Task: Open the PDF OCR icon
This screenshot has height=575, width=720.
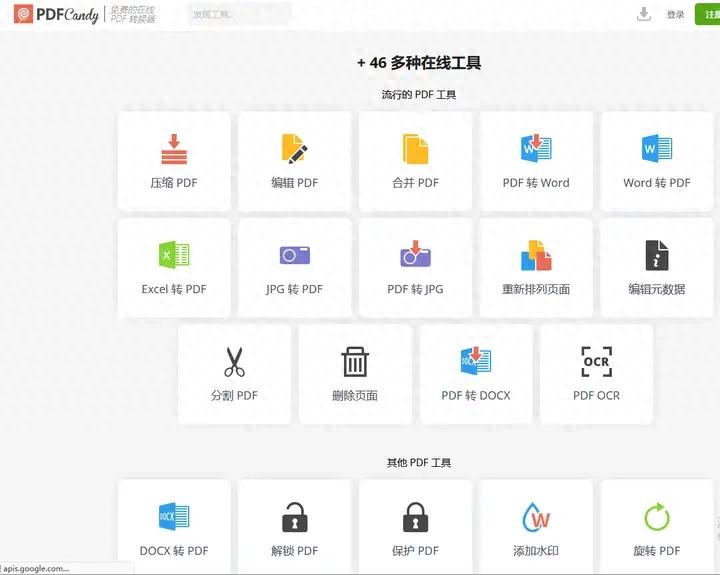Action: 596,361
